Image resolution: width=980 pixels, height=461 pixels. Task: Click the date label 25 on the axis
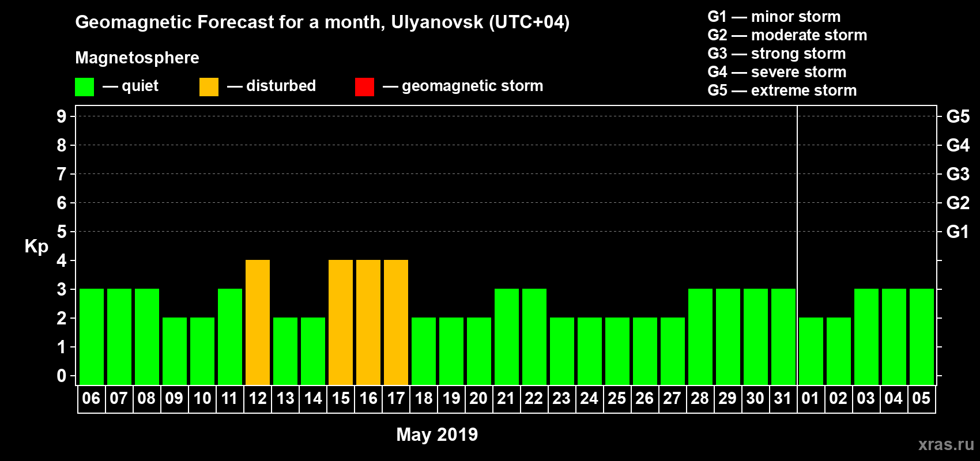point(617,398)
